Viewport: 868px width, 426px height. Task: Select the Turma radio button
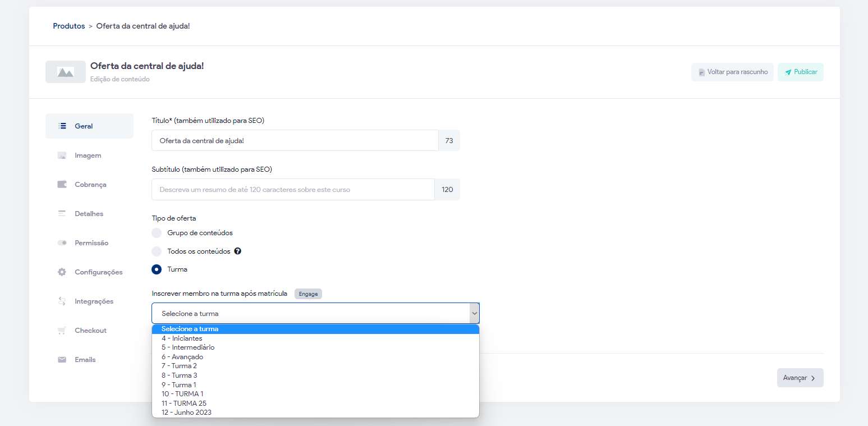coord(157,269)
